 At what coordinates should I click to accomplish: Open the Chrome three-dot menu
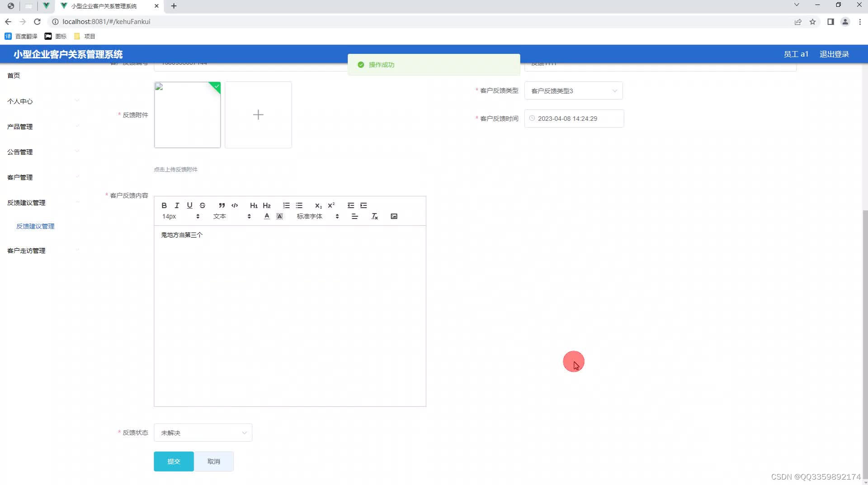860,22
